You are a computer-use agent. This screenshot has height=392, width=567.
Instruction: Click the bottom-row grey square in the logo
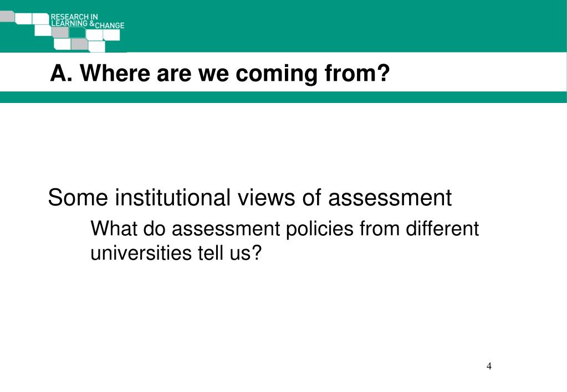[80, 44]
